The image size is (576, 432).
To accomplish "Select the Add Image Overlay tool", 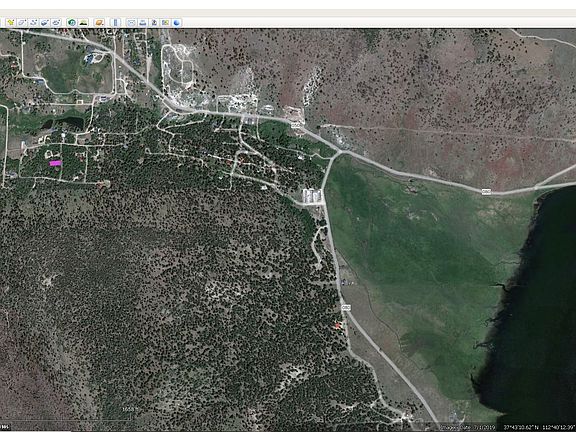I will click(45, 22).
